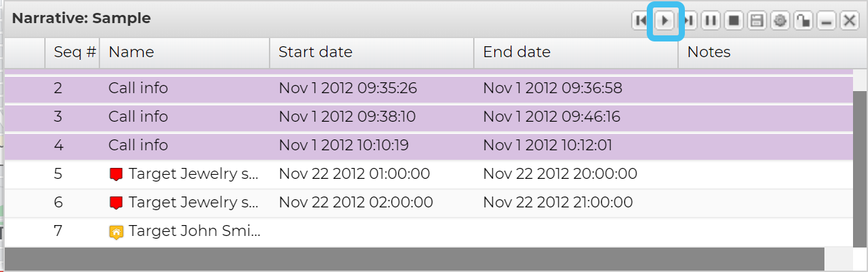Viewport: 868px width, 272px height.
Task: Sort by Name column header
Action: tap(184, 52)
